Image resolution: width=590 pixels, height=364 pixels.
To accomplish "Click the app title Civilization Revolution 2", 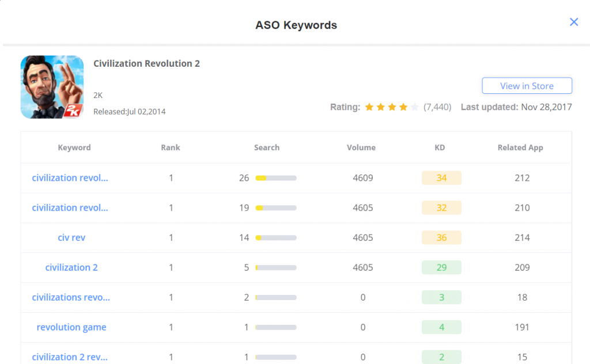I will tap(147, 63).
